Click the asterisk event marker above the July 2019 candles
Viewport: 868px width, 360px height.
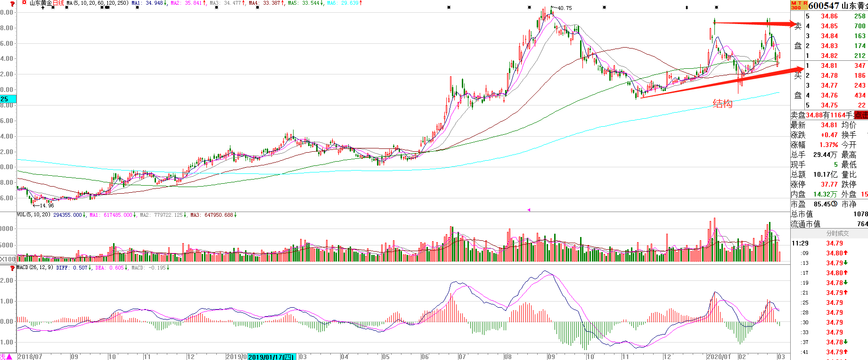[x=449, y=8]
